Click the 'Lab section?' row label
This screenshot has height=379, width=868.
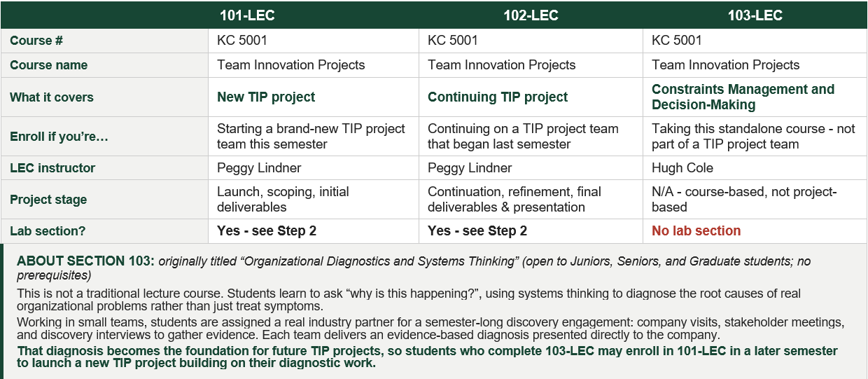[x=48, y=231]
